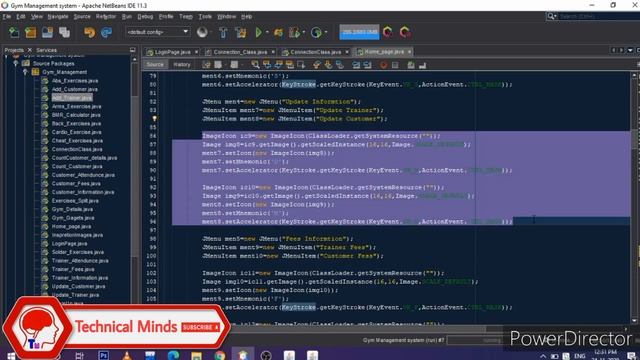Select Gym_Details.java in project tree
This screenshot has width=640, height=360.
[72, 209]
